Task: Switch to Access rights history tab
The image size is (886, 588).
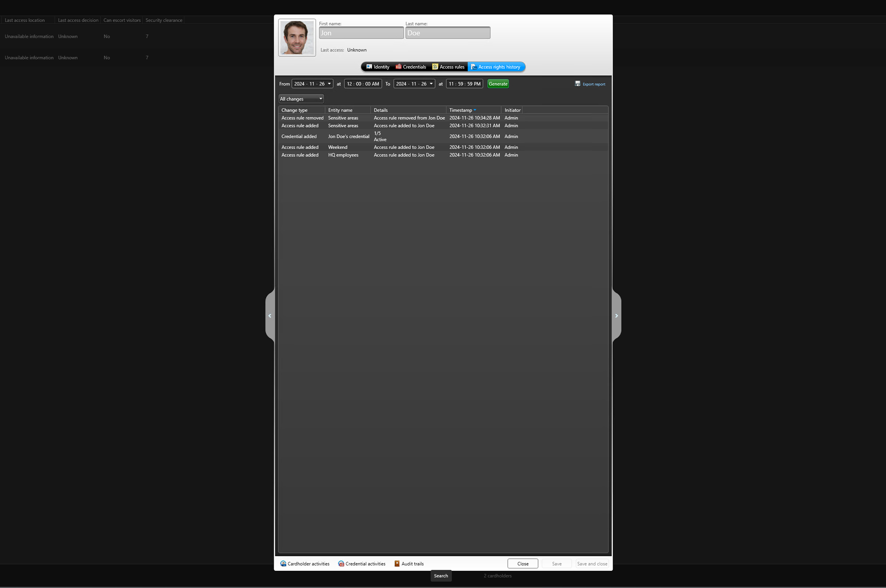Action: click(497, 67)
